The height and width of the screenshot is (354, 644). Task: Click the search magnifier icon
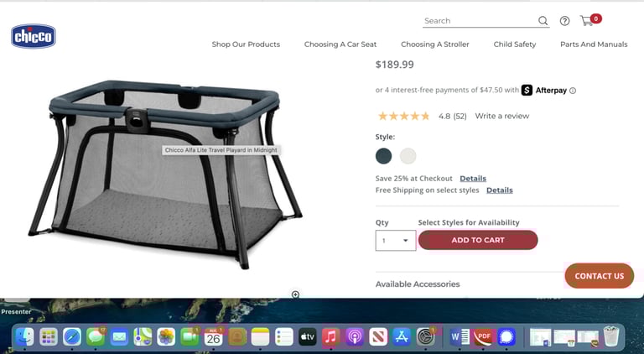(x=543, y=20)
